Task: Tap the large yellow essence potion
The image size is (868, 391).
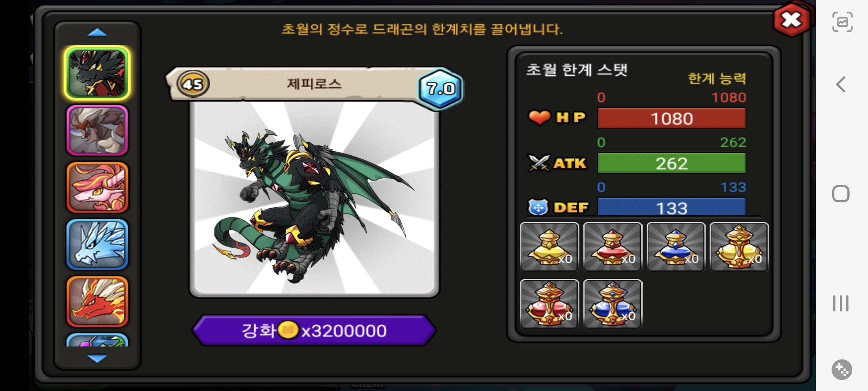Action: pyautogui.click(x=739, y=247)
